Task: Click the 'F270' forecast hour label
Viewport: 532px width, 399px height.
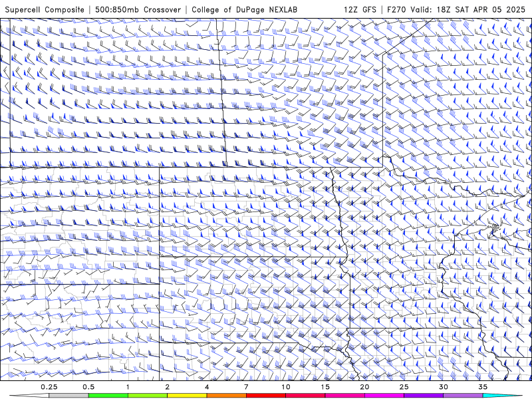Action: click(x=396, y=9)
